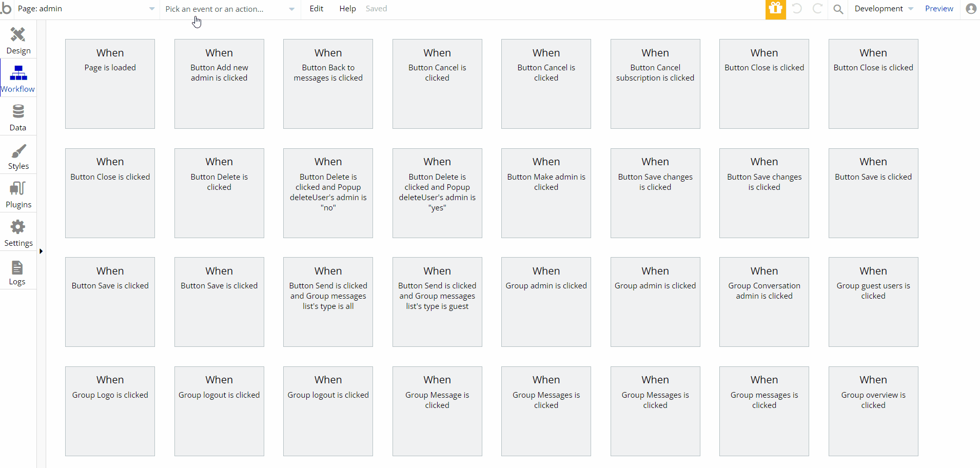Select 'Button Back to messages is clicked' workflow

(x=328, y=84)
